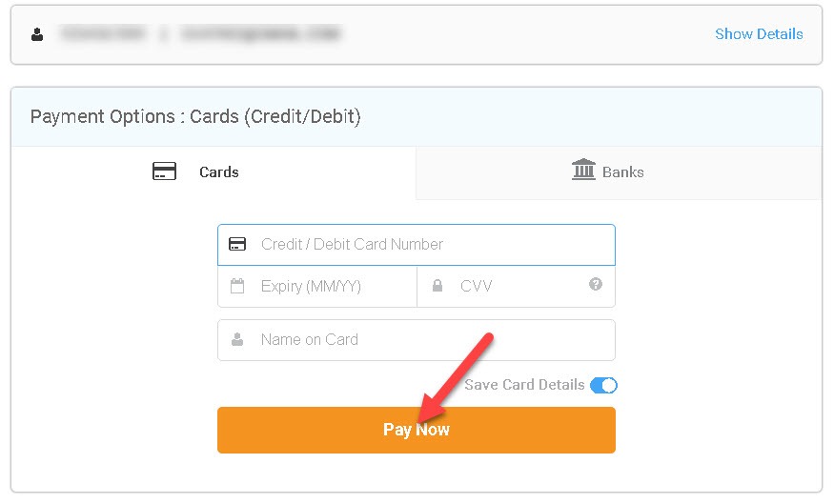Click the person icon in Name field
This screenshot has height=504, width=834.
238,340
